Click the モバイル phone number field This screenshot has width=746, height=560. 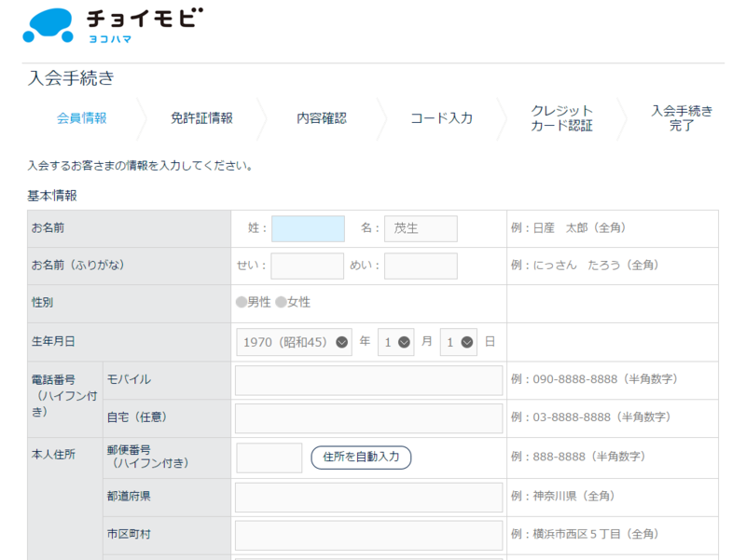[x=368, y=380]
